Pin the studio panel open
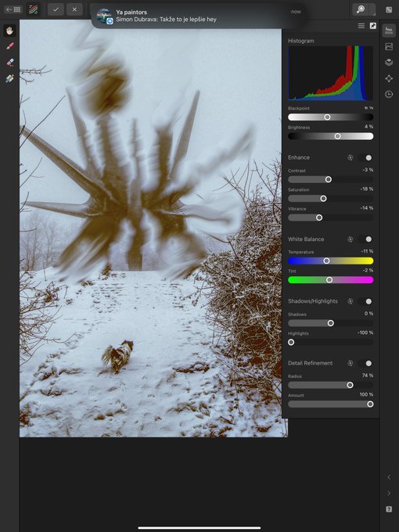The height and width of the screenshot is (532, 399). click(x=373, y=26)
